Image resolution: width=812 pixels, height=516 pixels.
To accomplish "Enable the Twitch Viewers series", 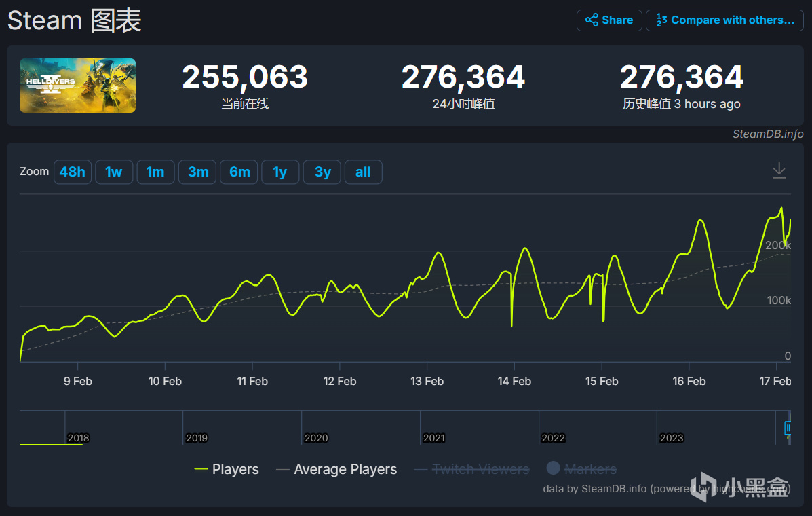I will (471, 469).
